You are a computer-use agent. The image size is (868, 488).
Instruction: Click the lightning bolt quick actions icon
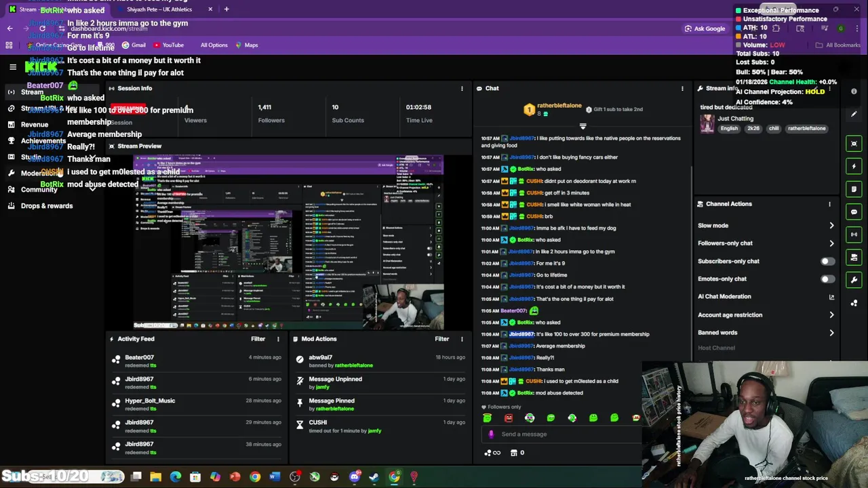854,166
